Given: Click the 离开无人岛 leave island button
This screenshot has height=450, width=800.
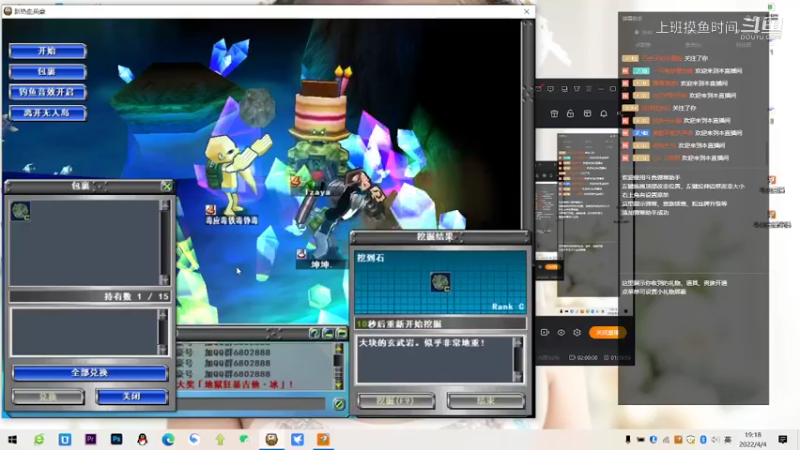Looking at the screenshot, I should (47, 113).
